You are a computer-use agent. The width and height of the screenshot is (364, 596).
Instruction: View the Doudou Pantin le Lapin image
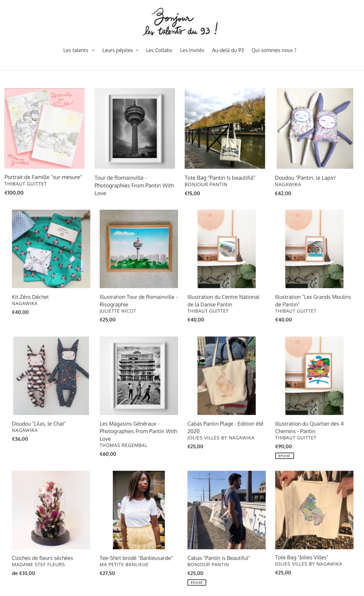[315, 128]
